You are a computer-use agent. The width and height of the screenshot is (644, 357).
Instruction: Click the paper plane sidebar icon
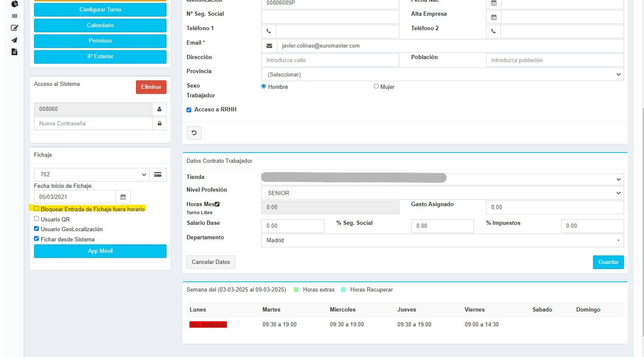pos(14,40)
